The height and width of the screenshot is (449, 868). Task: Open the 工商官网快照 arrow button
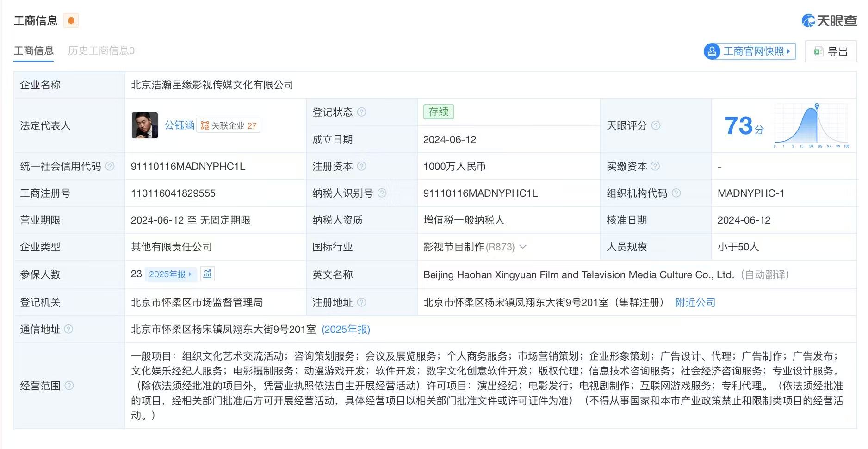(x=750, y=51)
